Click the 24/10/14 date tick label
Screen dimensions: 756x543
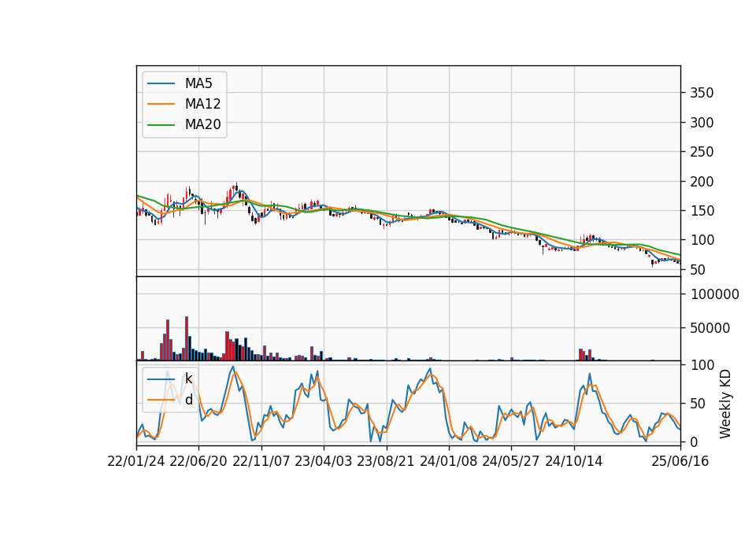click(574, 461)
